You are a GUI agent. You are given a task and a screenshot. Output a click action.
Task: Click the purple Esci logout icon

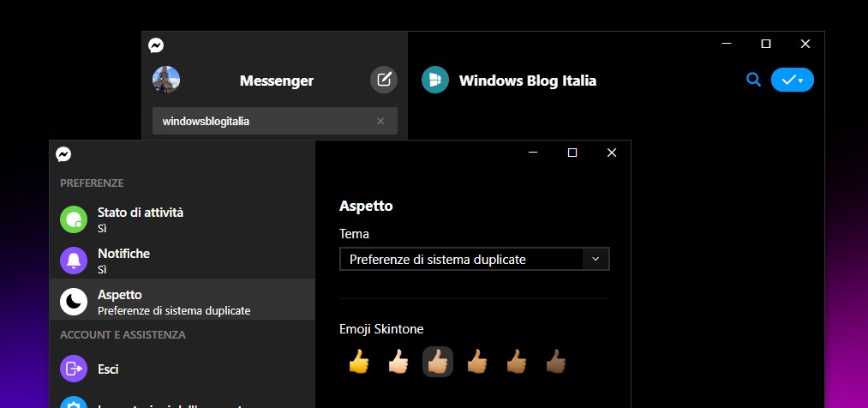pos(74,369)
